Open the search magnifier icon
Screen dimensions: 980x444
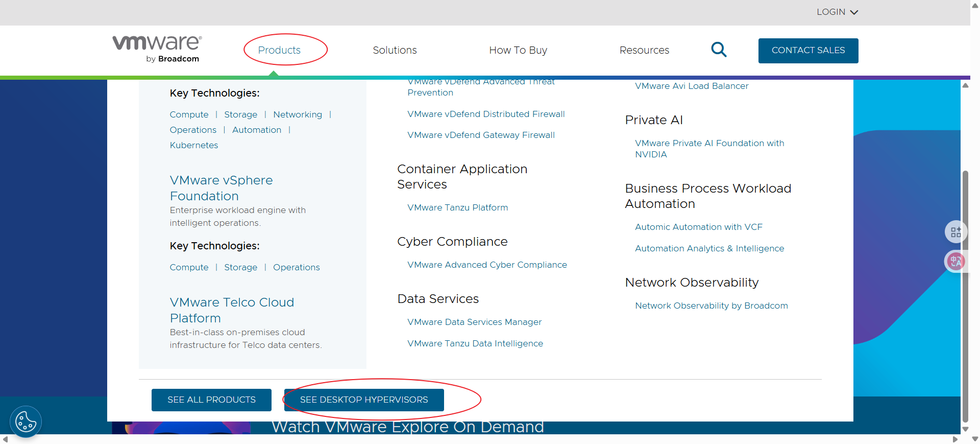(719, 50)
